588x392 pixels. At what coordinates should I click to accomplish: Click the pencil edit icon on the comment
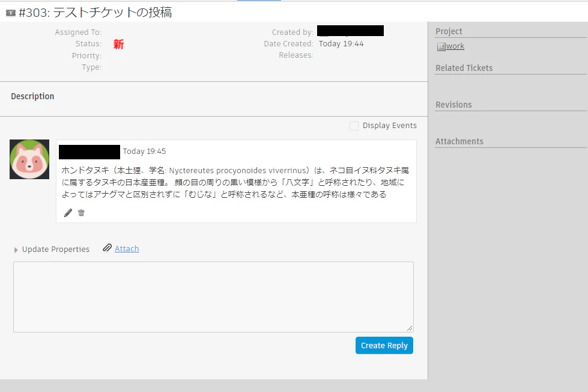coord(68,213)
